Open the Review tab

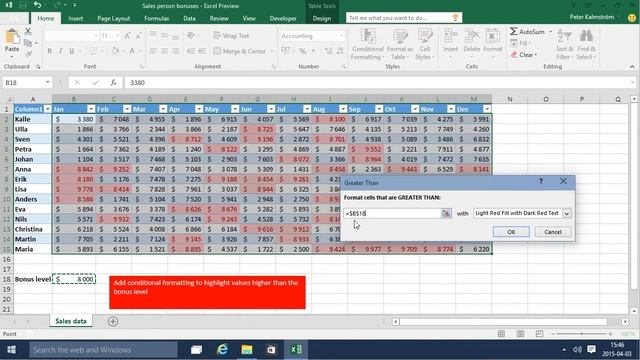click(x=219, y=18)
